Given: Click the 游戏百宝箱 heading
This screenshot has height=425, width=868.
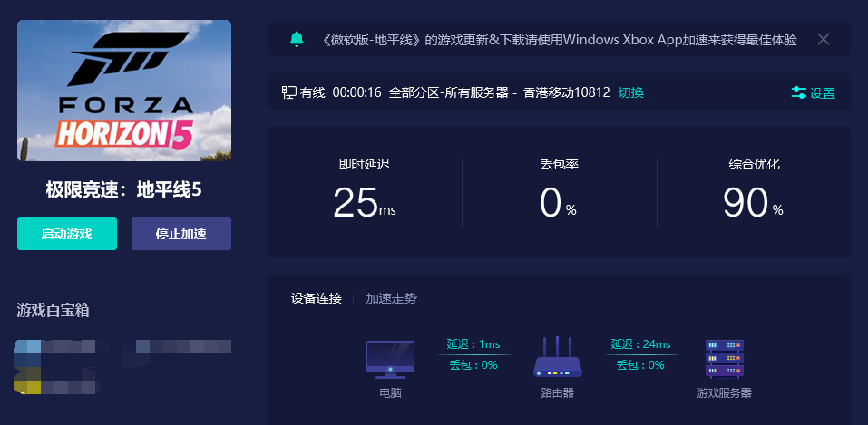Looking at the screenshot, I should (x=54, y=311).
